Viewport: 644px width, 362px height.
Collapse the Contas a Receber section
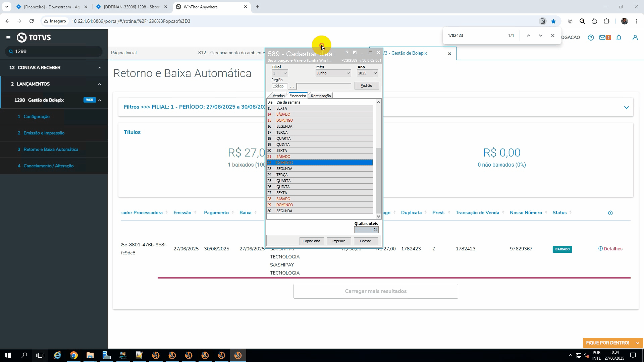point(99,68)
